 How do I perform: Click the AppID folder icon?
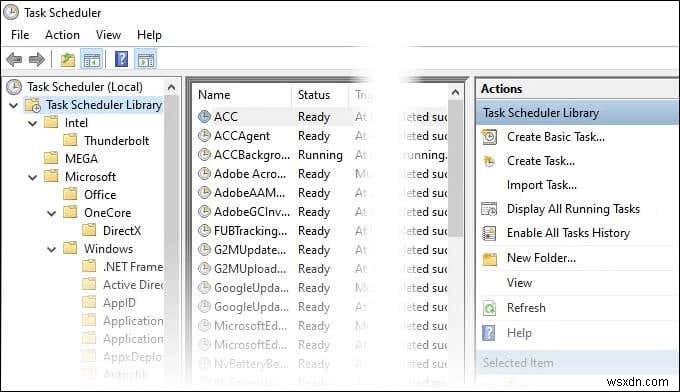(x=89, y=302)
